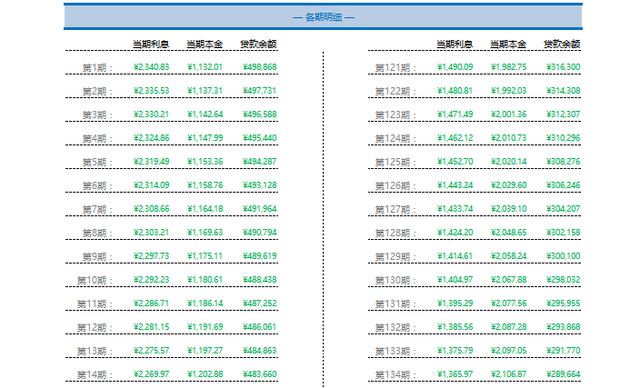Select interest value ¥2,275.57

pyautogui.click(x=151, y=351)
